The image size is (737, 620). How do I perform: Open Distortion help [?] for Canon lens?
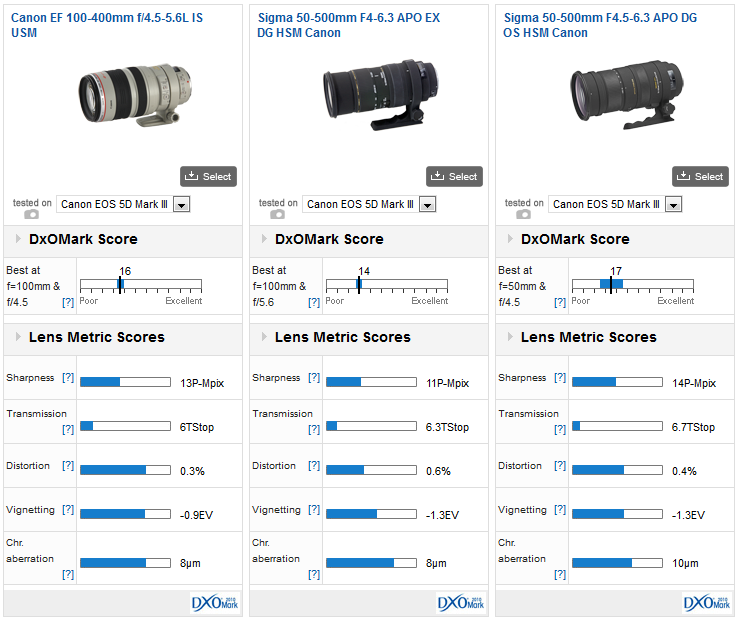(68, 465)
